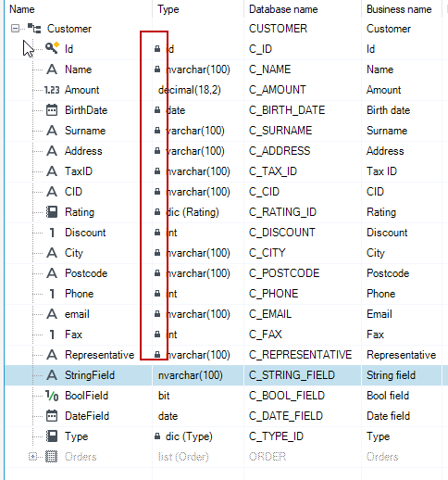Select the Representative field name
Image resolution: width=448 pixels, height=480 pixels.
pyautogui.click(x=99, y=355)
